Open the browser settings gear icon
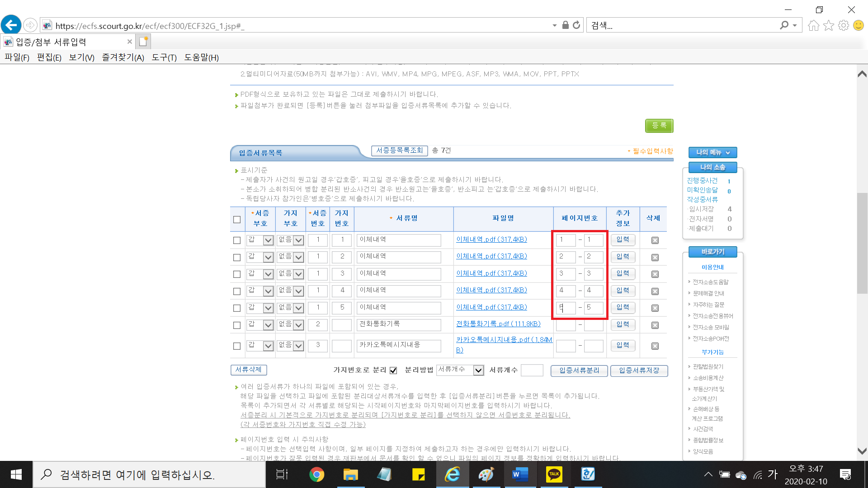This screenshot has height=488, width=868. tap(843, 26)
